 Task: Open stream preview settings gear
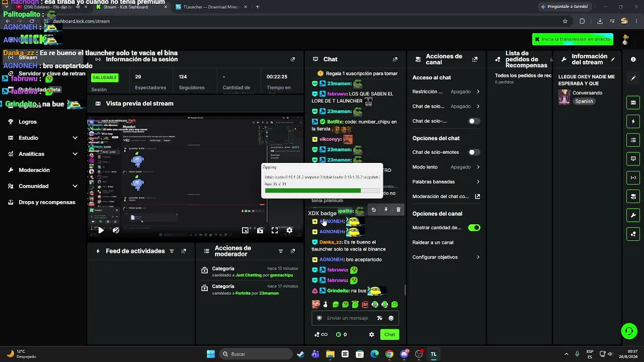coord(289,230)
